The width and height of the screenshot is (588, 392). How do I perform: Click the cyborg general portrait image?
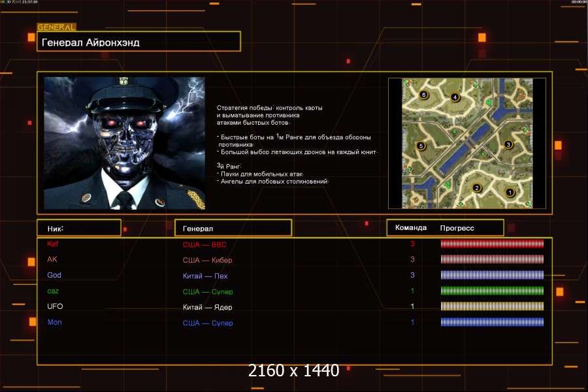[x=125, y=143]
